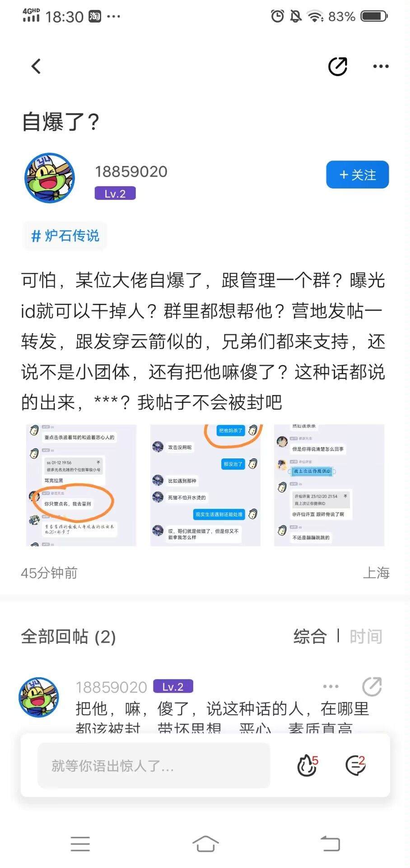Follow the author with the +关注 button
410x868 pixels.
click(x=358, y=175)
